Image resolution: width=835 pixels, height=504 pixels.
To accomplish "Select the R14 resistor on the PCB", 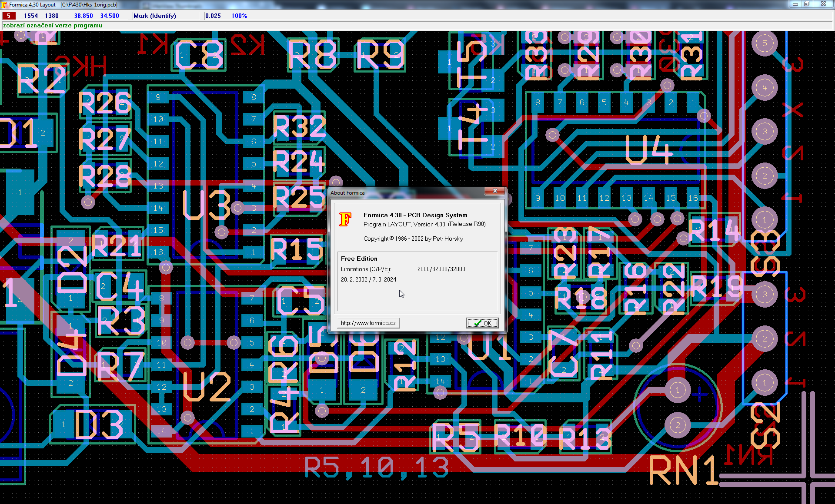I will [x=714, y=229].
